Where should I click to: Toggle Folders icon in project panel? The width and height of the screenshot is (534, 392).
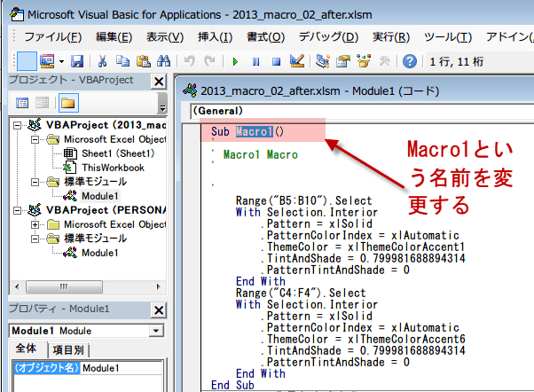coord(68,103)
